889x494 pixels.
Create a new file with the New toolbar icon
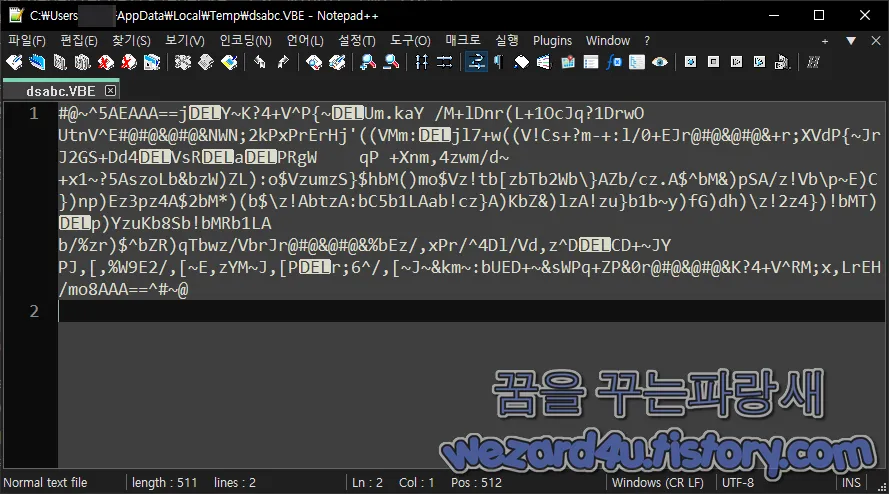[x=14, y=62]
